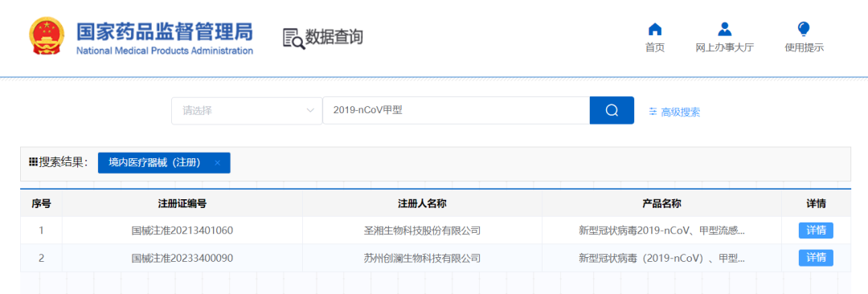The height and width of the screenshot is (294, 868).
Task: Remove the 境内医疗器械（注册） filter tag
Action: point(218,163)
